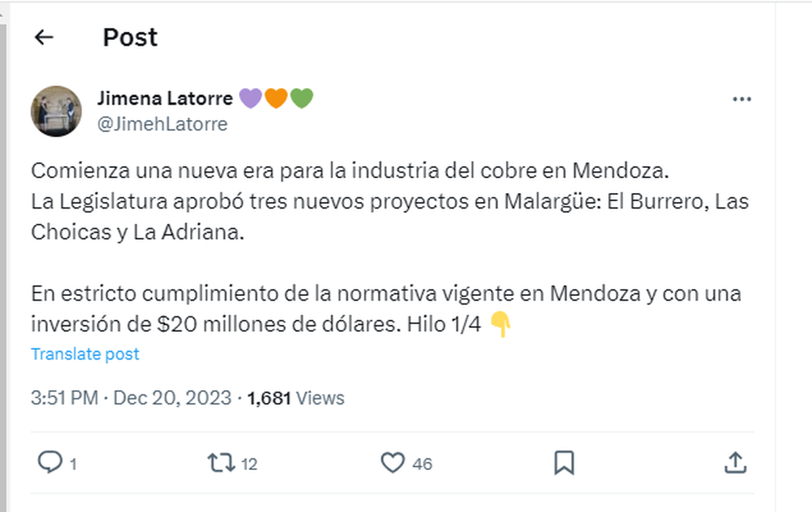
Task: Click the purple heart emoji beside name
Action: [250, 99]
